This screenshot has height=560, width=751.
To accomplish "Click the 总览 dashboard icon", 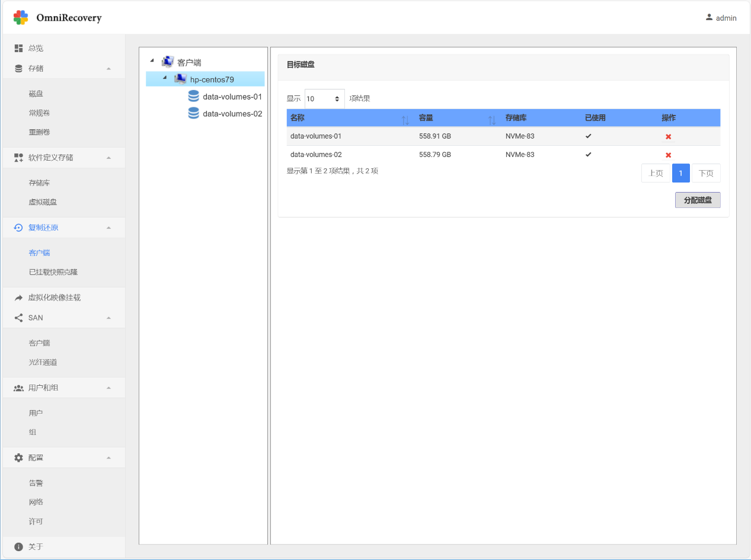I will (18, 48).
